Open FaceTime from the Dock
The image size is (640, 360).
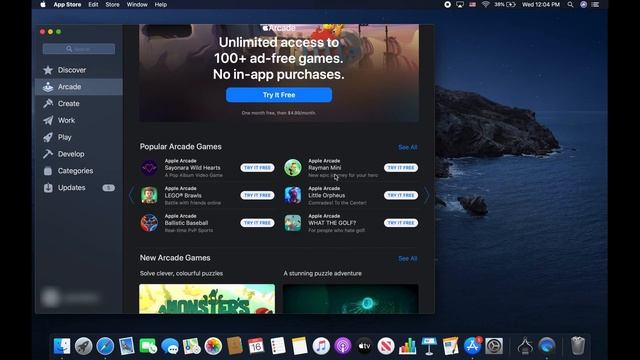click(148, 346)
